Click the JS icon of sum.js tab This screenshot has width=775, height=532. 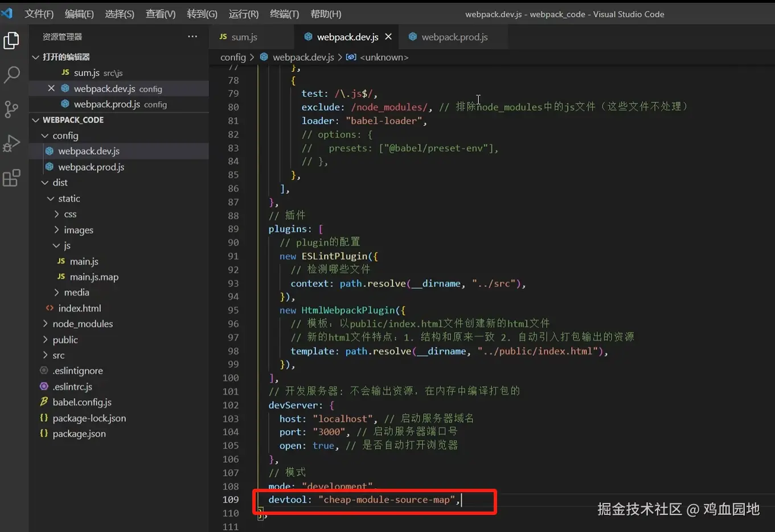tap(223, 36)
